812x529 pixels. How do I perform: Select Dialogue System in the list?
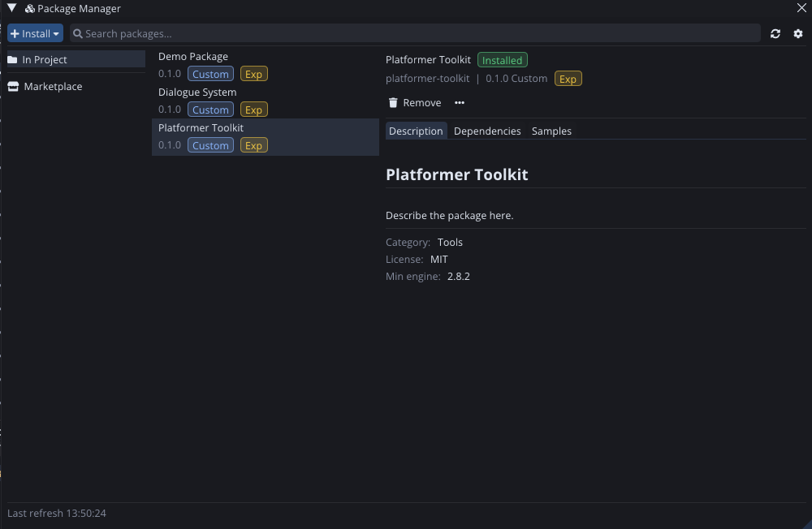266,101
